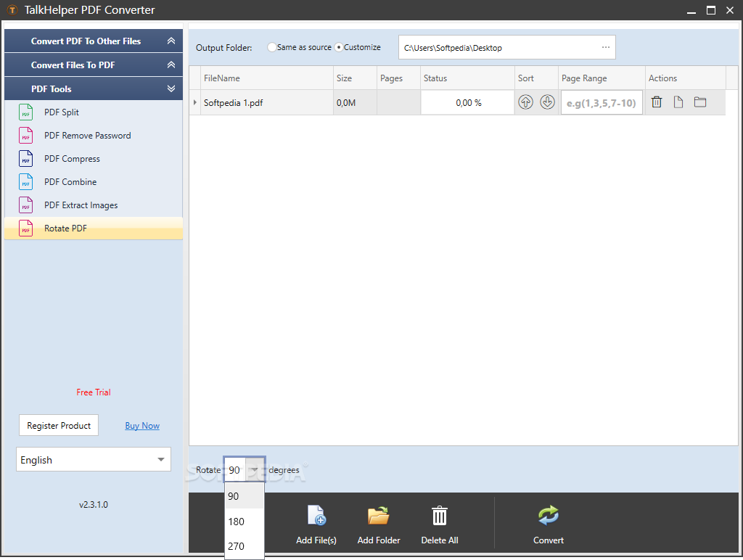The image size is (743, 560).
Task: Collapse Convert Files To PDF section
Action: pyautogui.click(x=171, y=65)
